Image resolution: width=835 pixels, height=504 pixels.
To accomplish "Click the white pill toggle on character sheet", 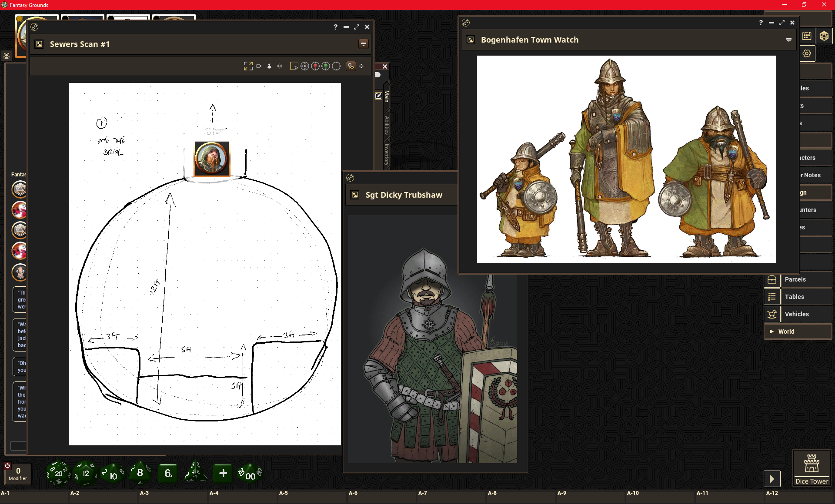I will 377,75.
